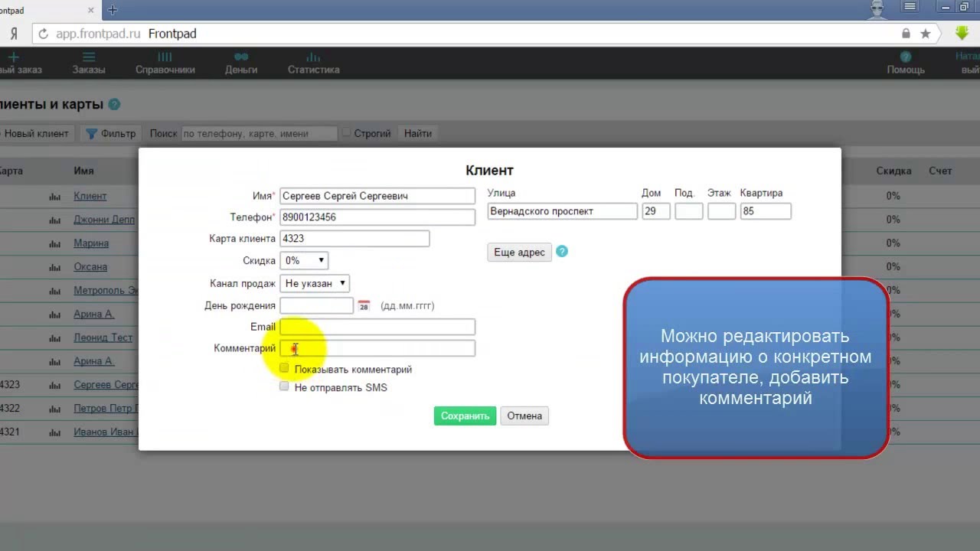Screen dimensions: 980x551
Task: Open the Канал продаж dropdown
Action: (315, 283)
